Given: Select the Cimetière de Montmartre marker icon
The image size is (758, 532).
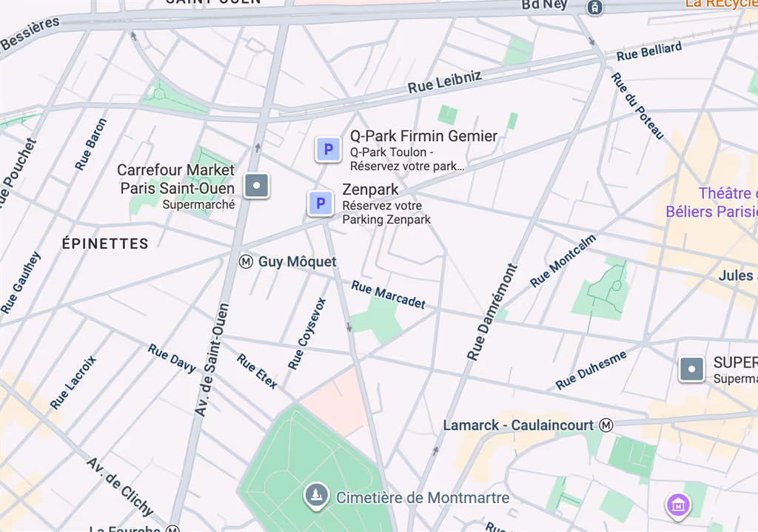Looking at the screenshot, I should pyautogui.click(x=317, y=495).
